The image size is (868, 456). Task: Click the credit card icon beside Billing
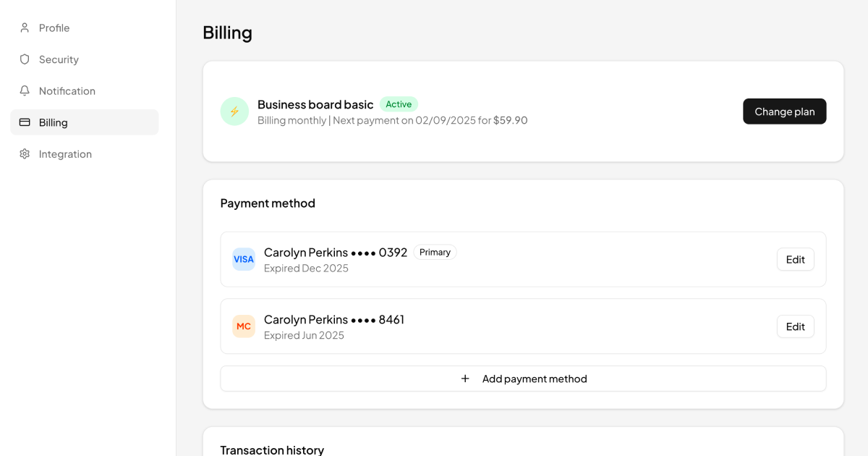click(x=25, y=122)
